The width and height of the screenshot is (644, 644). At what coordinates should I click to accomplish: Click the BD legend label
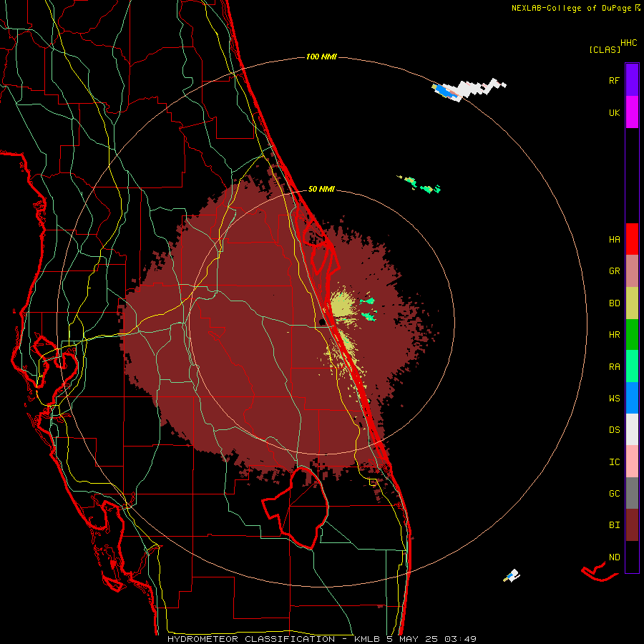tap(614, 303)
